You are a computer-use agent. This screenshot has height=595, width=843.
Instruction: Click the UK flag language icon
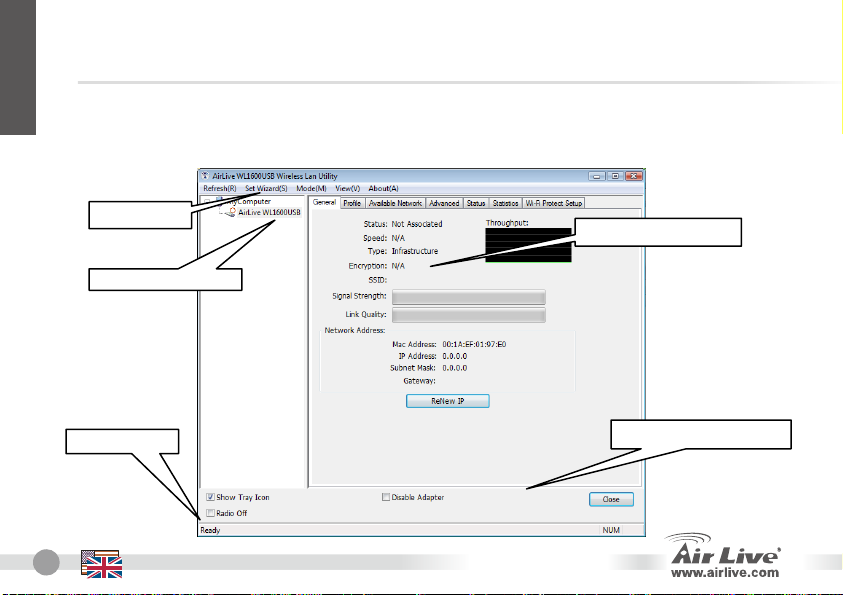pos(102,565)
